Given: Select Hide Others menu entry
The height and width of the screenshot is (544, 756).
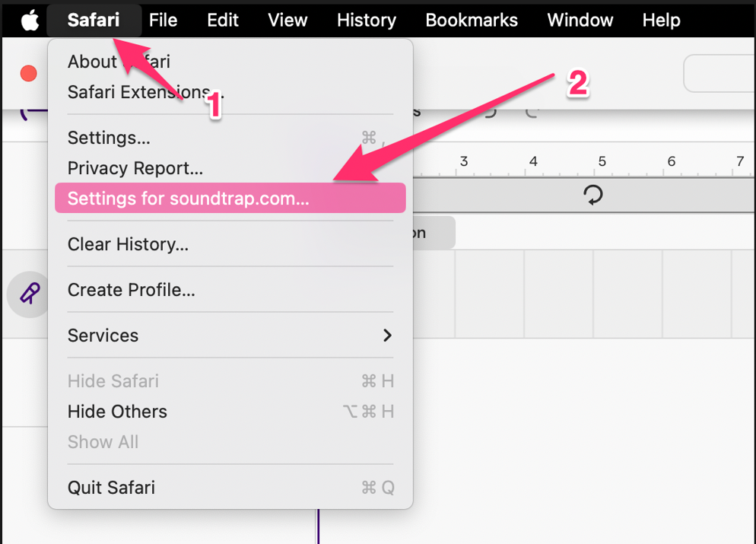Looking at the screenshot, I should point(230,412).
